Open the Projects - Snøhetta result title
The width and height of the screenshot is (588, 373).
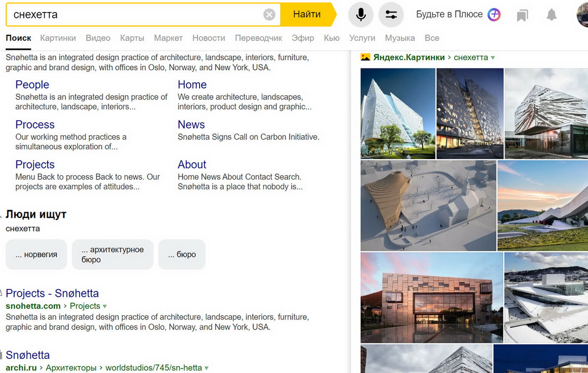pyautogui.click(x=52, y=293)
